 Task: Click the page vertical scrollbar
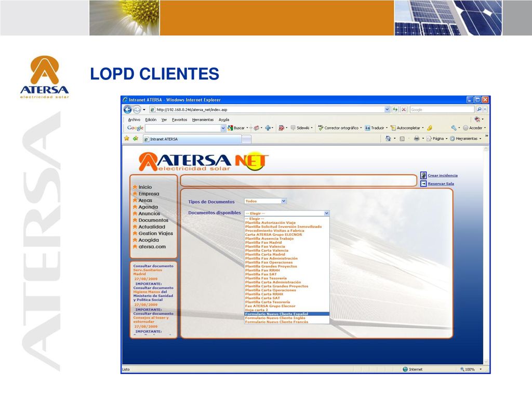486,255
